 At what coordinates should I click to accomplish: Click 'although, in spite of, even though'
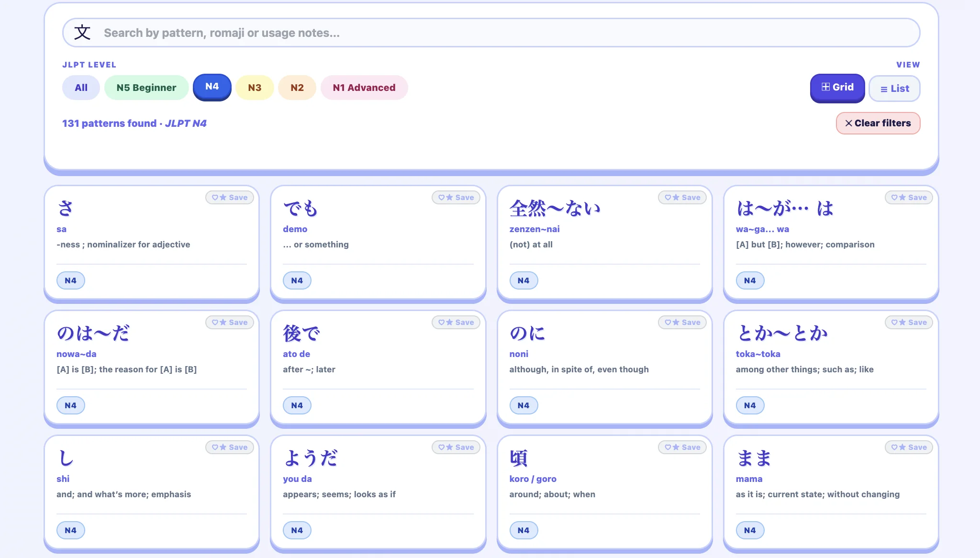579,369
